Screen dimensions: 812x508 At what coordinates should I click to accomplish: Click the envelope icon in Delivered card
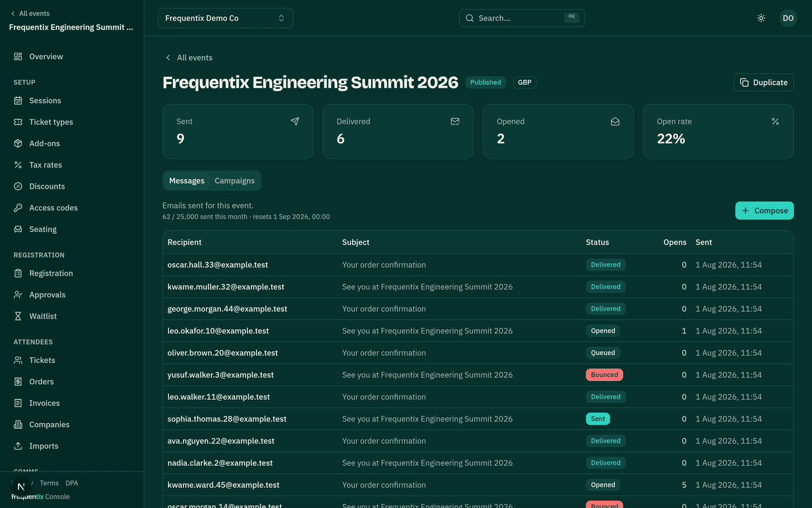click(x=455, y=121)
